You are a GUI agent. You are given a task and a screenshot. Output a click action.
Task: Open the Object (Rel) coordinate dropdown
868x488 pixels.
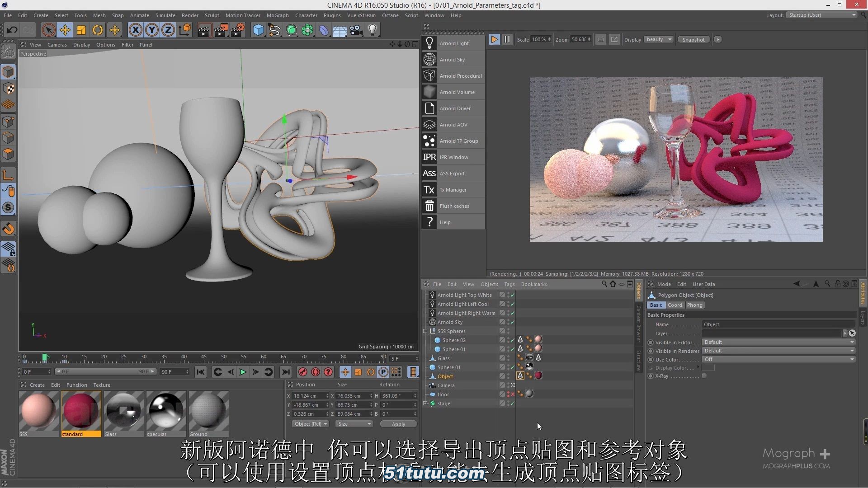pyautogui.click(x=311, y=424)
